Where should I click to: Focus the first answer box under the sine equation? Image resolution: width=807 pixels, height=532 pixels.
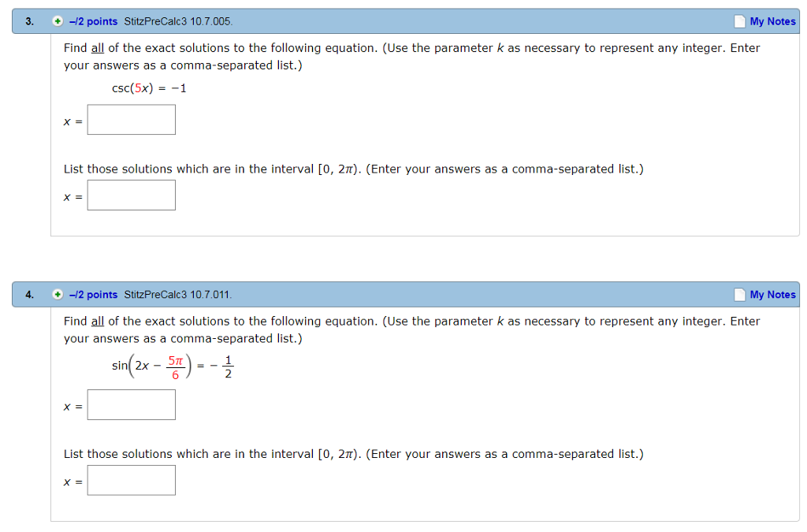(x=132, y=405)
